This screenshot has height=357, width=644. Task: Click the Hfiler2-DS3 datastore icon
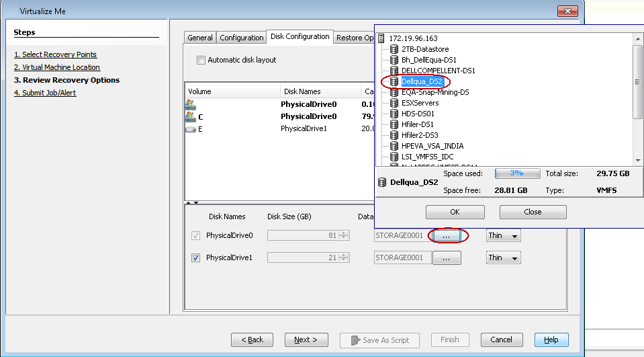[394, 135]
